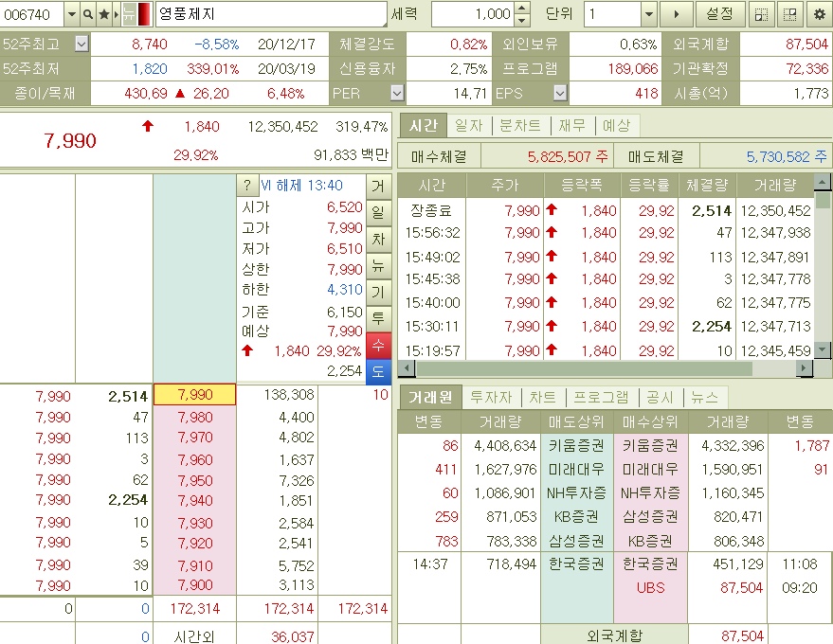Click the horizontal scrollbar of time table

[x=585, y=367]
